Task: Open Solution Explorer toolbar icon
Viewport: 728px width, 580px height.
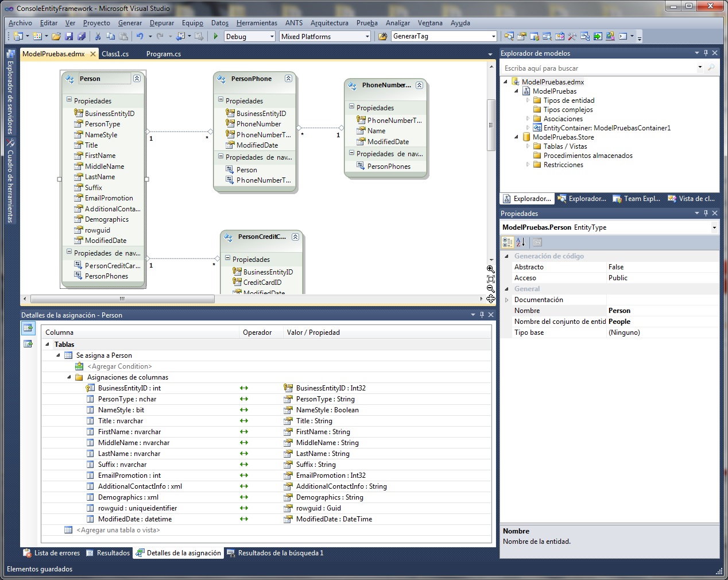Action: point(509,36)
